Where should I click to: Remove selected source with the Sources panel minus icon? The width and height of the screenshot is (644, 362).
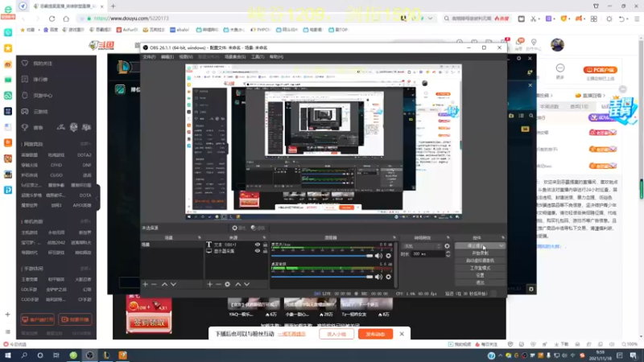(218, 284)
